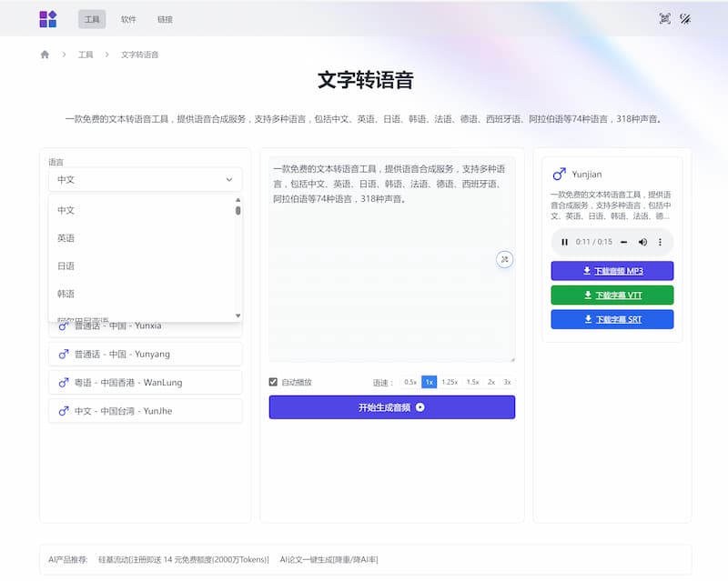Click the theme toggle icon in the header

[x=685, y=18]
